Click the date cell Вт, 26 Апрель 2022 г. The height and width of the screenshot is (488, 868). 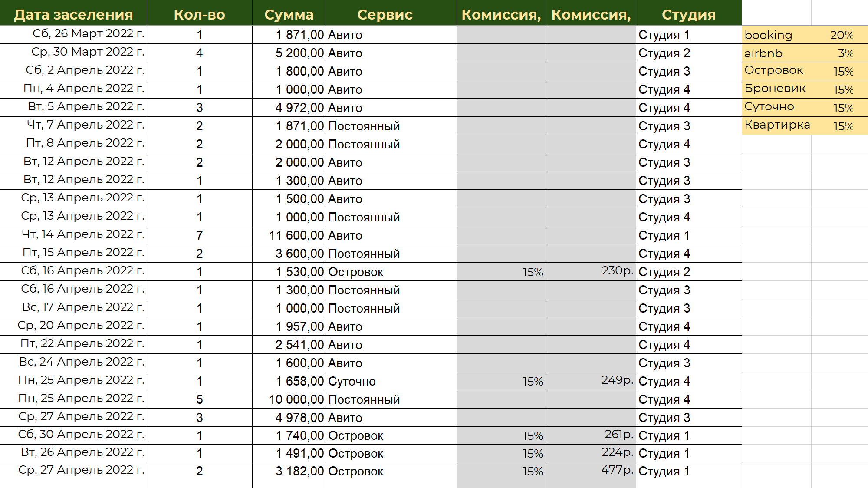(x=73, y=453)
